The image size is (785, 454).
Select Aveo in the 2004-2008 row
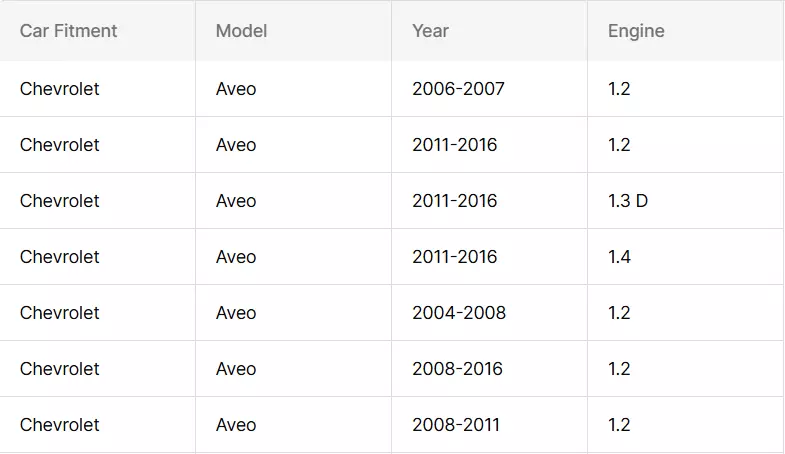236,313
